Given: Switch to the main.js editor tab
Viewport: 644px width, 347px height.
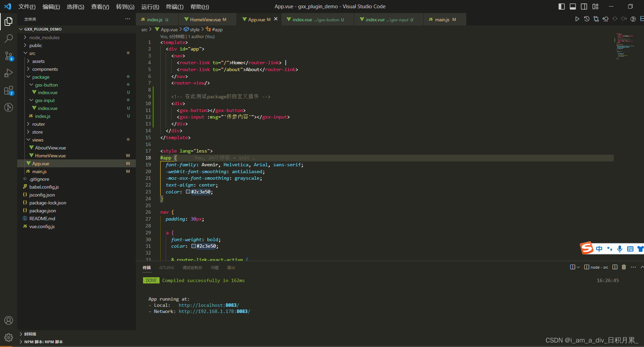Looking at the screenshot, I should click(x=445, y=19).
